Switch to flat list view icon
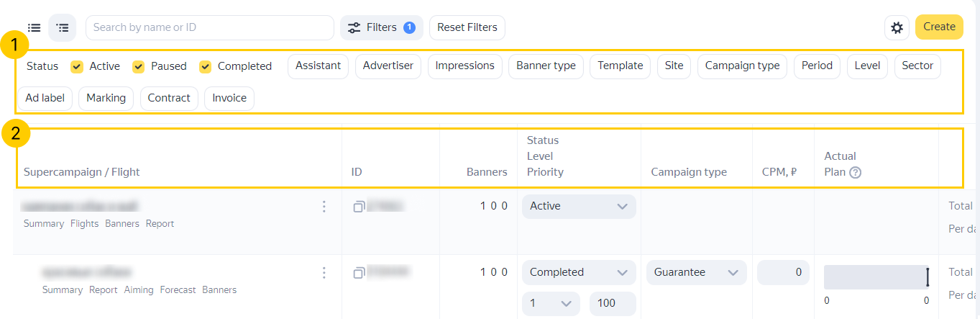This screenshot has height=319, width=980. click(x=34, y=27)
